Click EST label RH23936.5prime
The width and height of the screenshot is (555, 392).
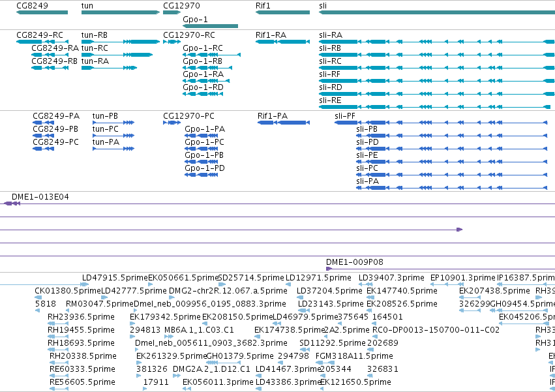[x=81, y=317]
